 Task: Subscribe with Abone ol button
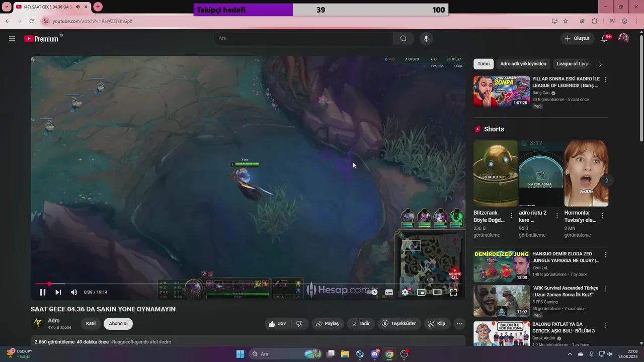(118, 324)
